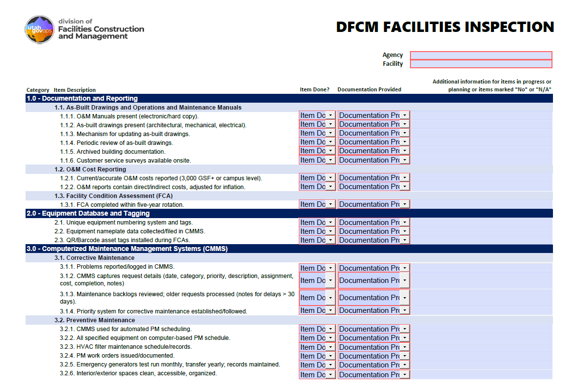Image resolution: width=580 pixels, height=392 pixels.
Task: Open Documentation Provided dropdown for 1.2.2 O&M reports
Action: click(x=374, y=187)
